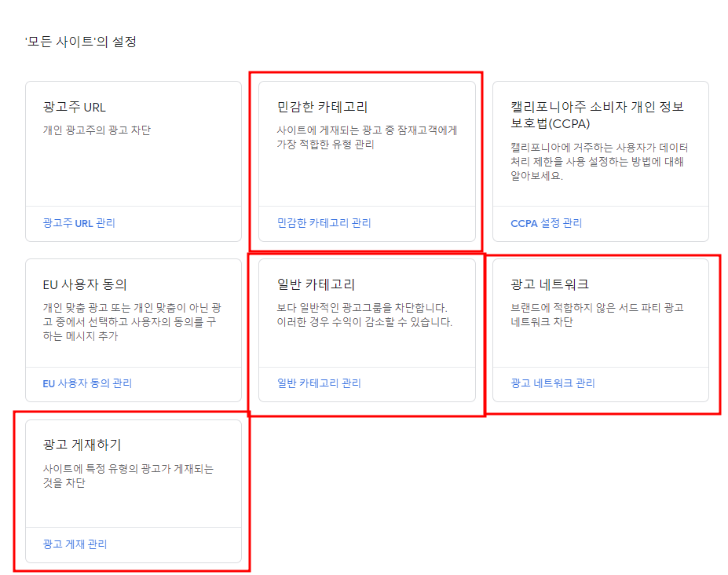Open 일반 카테고리 관리 link

click(319, 383)
